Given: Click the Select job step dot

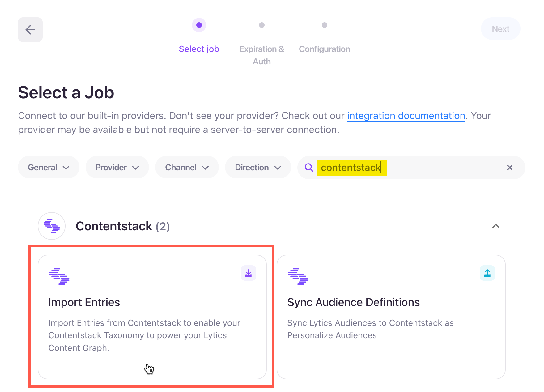Looking at the screenshot, I should coord(199,25).
